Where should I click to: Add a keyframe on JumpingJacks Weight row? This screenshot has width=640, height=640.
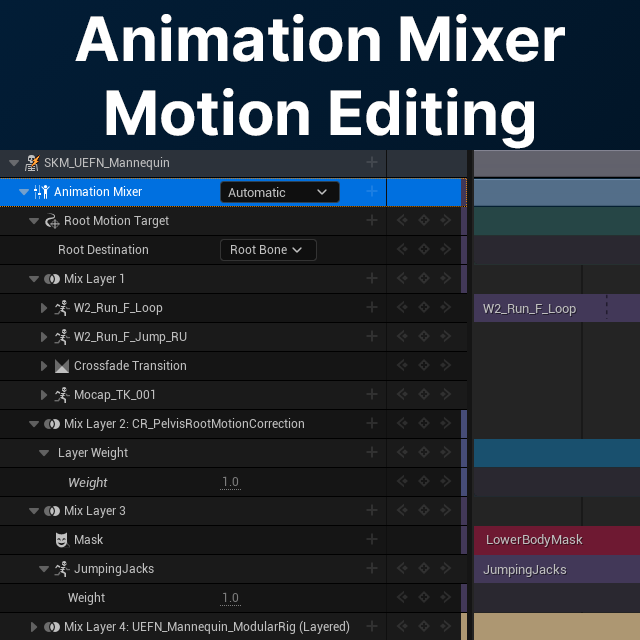point(424,597)
